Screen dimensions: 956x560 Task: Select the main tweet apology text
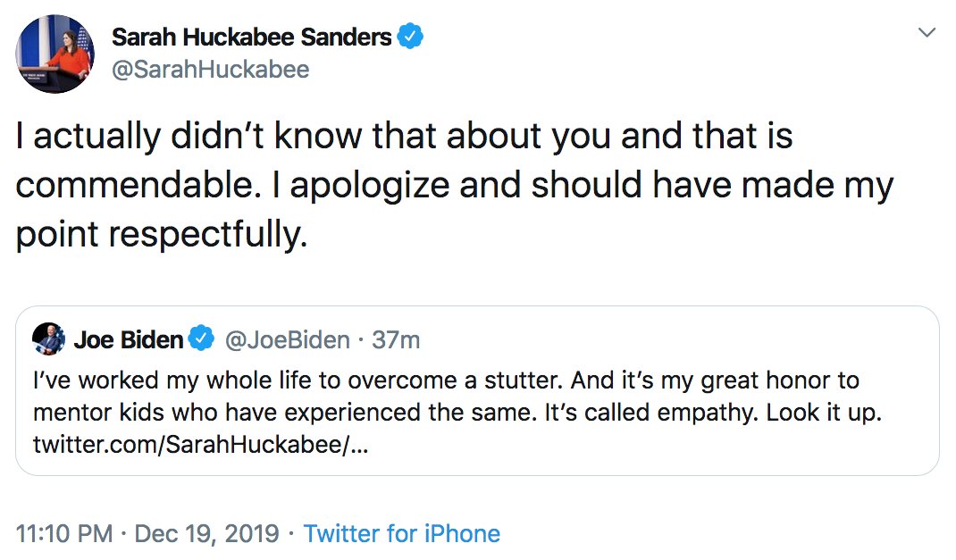click(455, 185)
